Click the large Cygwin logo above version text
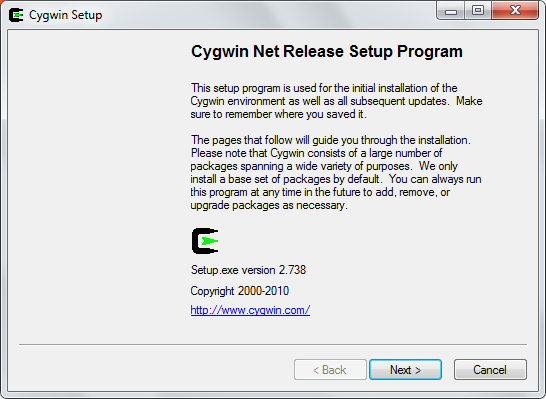The width and height of the screenshot is (546, 399). [205, 241]
